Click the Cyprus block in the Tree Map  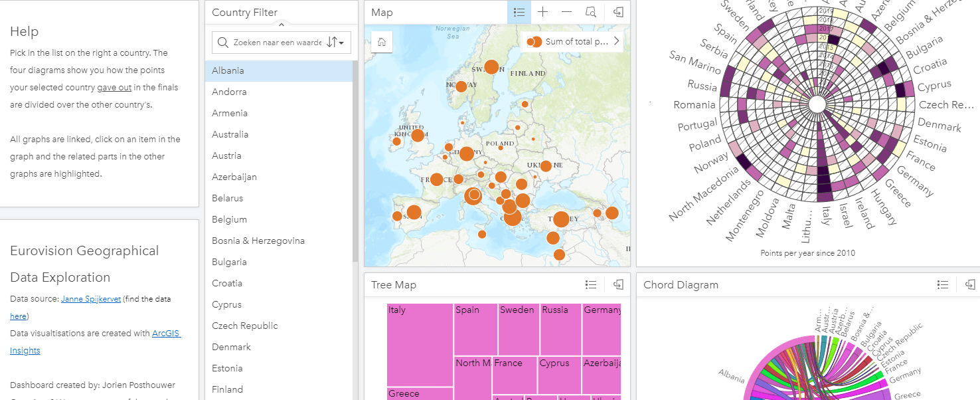click(x=559, y=375)
